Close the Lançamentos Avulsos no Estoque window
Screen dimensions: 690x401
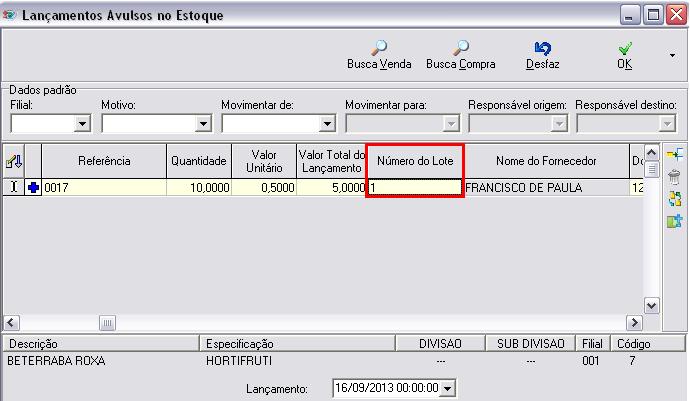676,15
